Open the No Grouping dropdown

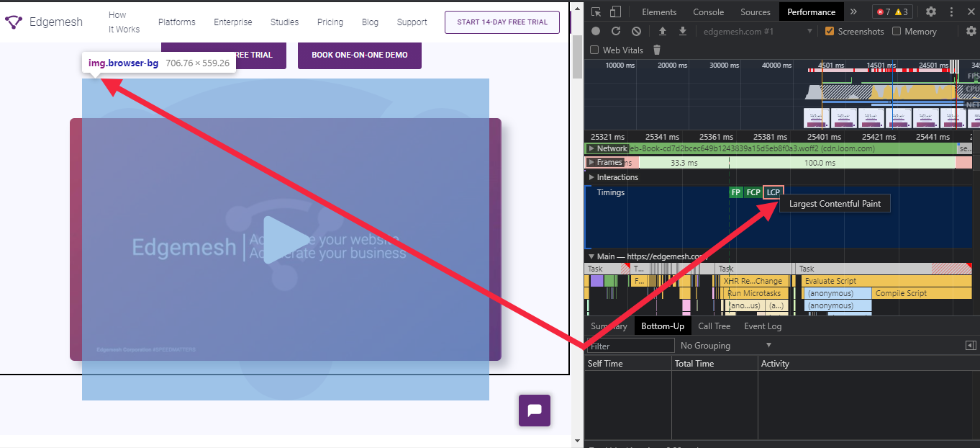(725, 346)
